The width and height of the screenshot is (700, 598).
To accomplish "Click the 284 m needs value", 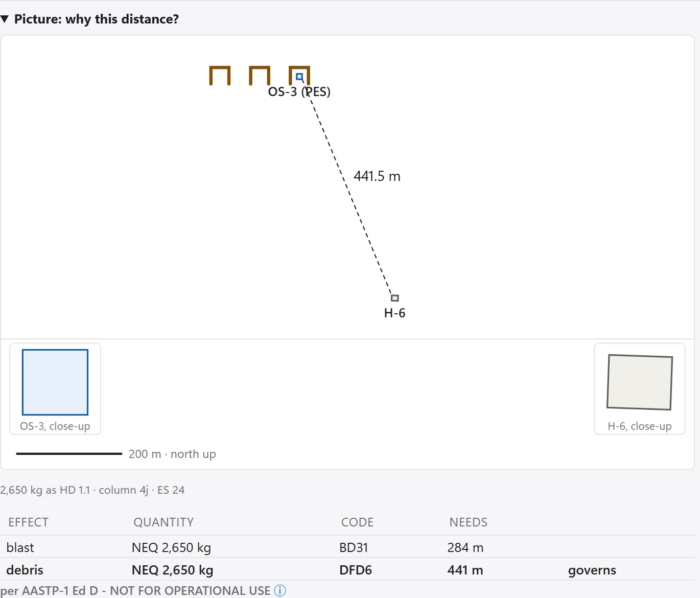I will coord(465,547).
